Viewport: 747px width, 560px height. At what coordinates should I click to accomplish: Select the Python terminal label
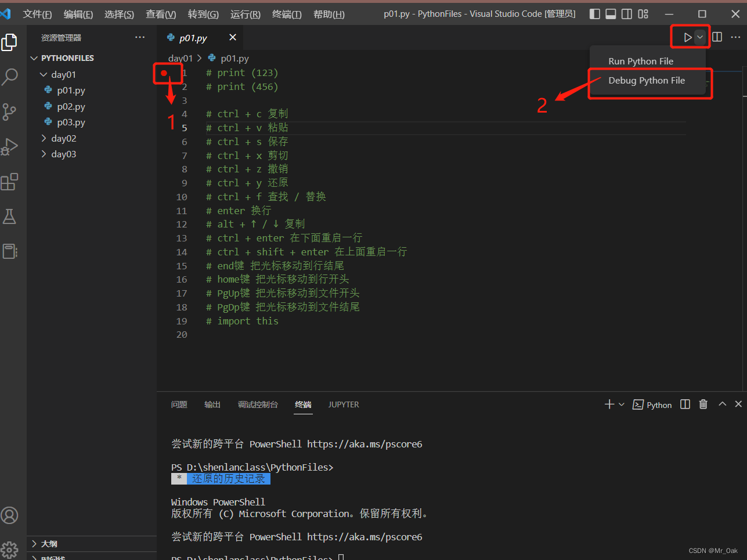pos(652,405)
